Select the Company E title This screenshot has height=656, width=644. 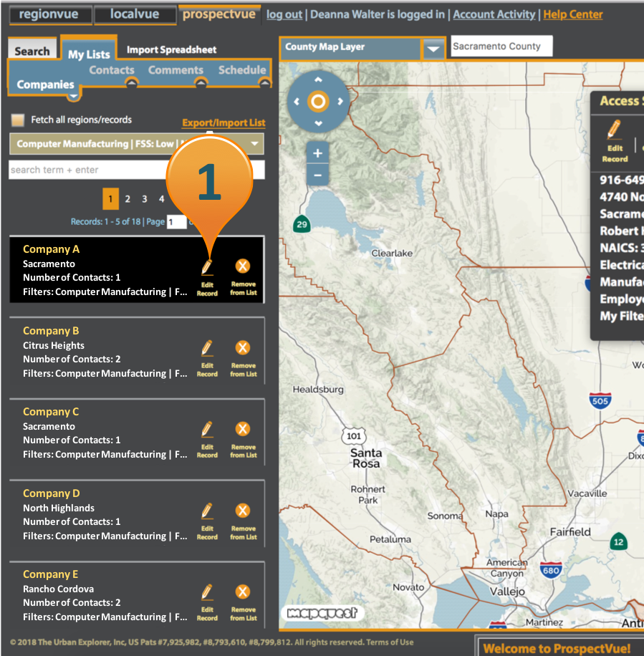pyautogui.click(x=51, y=575)
